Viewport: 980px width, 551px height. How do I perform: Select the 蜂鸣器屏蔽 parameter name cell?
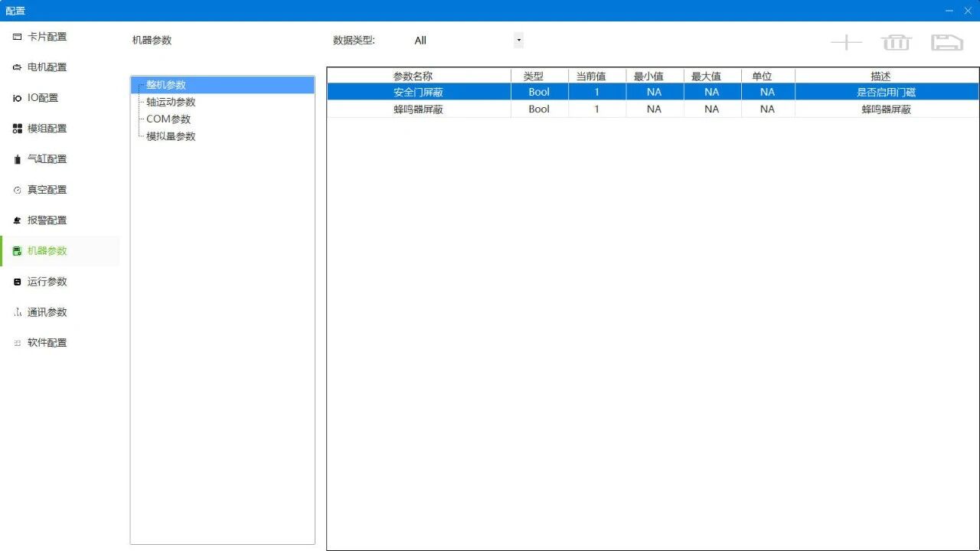419,109
